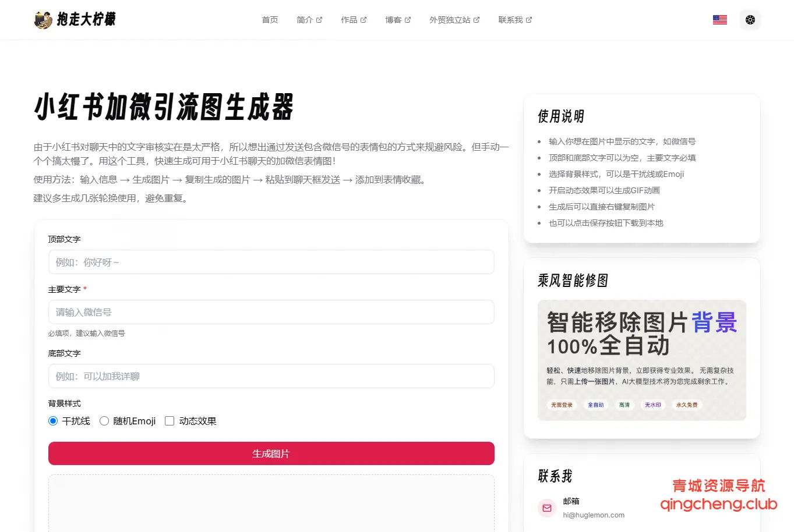
Task: Click the theme settings gear icon
Action: [750, 19]
